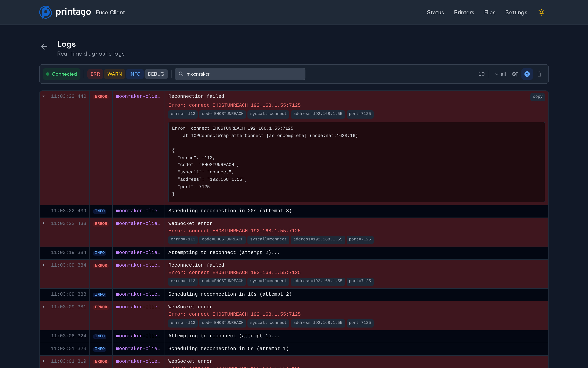588x368 pixels.
Task: Open the 'all' source dropdown
Action: point(501,74)
